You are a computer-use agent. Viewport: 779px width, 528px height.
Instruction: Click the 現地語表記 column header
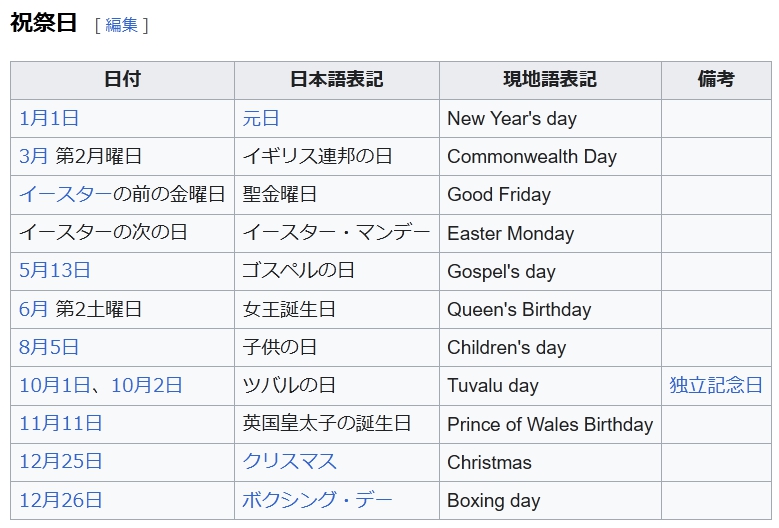549,80
